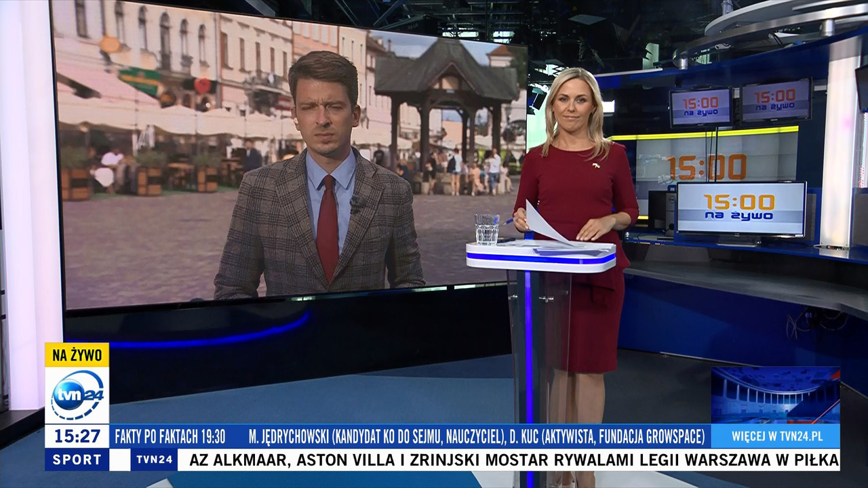Click the glass of water on the desk
868x488 pixels.
coord(486,229)
